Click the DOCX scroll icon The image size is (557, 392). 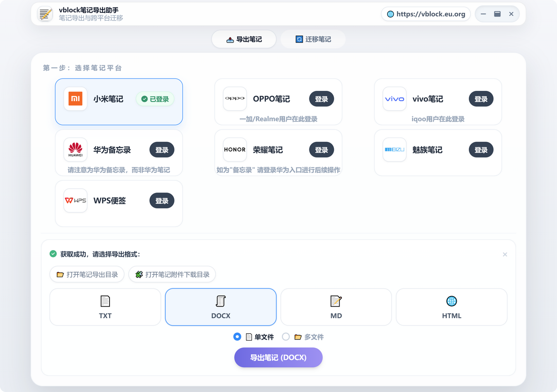[x=221, y=301]
